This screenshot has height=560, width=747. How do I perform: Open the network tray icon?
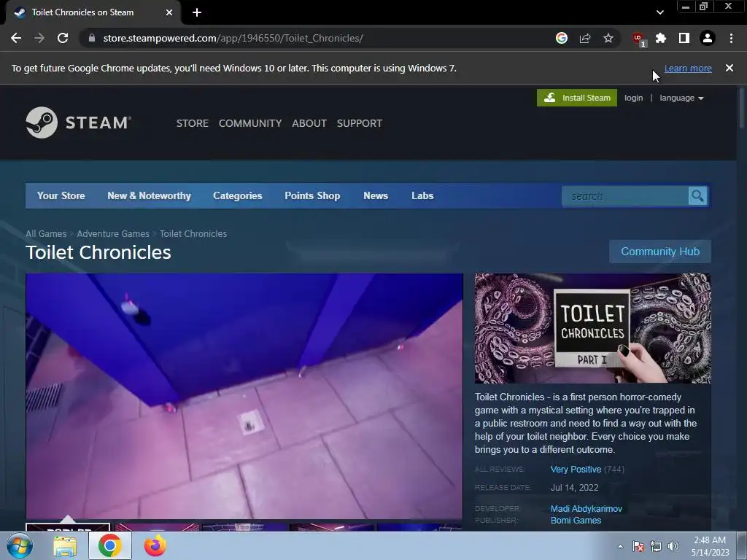656,546
